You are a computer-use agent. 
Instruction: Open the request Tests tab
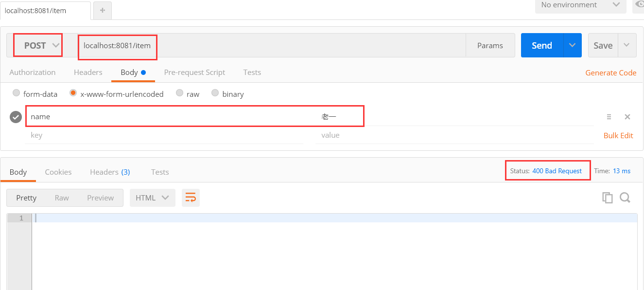tap(252, 72)
